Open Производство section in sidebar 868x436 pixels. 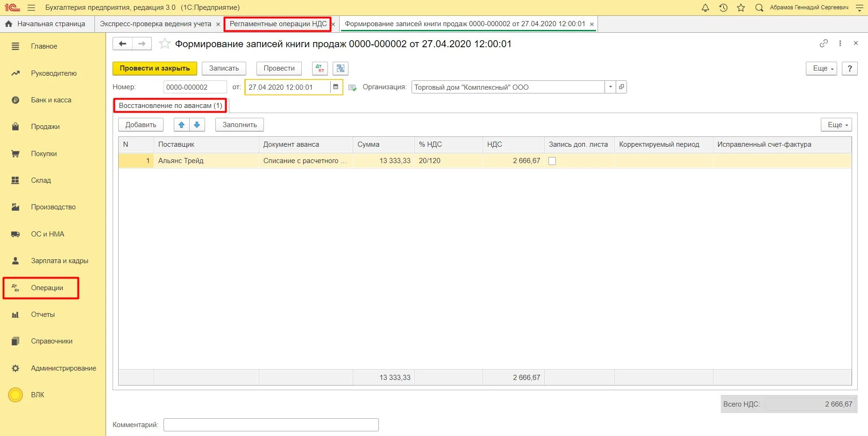coord(53,207)
